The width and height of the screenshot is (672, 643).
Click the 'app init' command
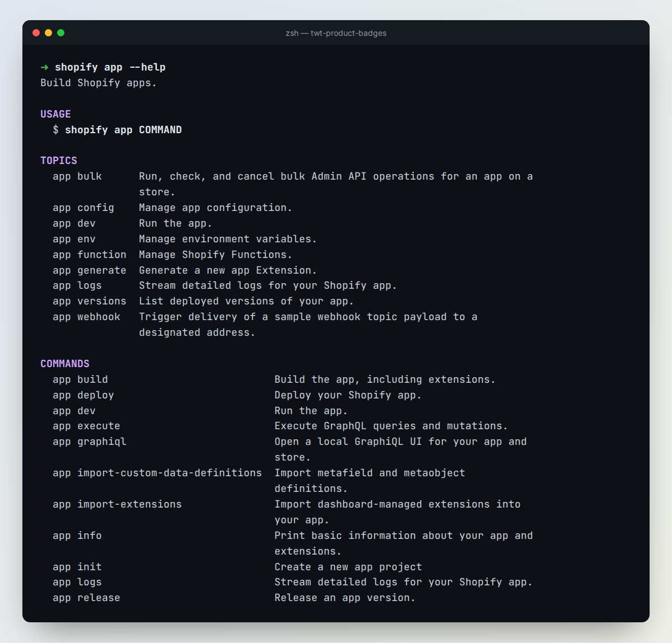(x=77, y=567)
